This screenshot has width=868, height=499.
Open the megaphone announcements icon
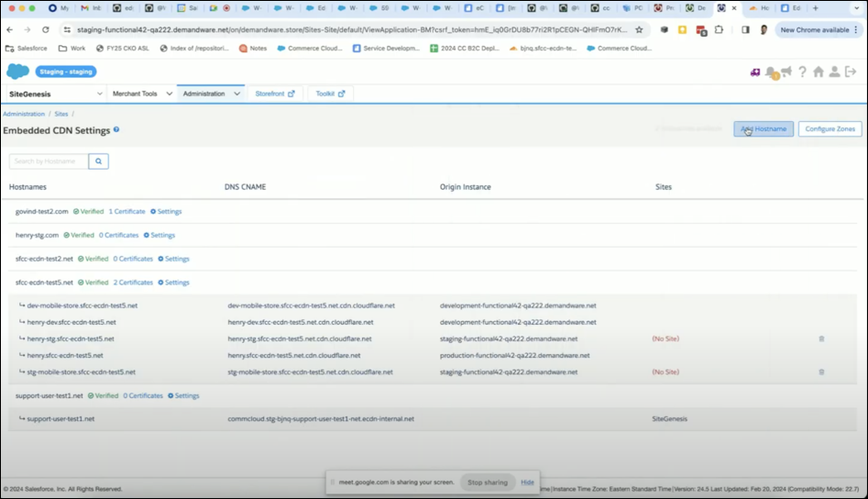[x=786, y=72]
